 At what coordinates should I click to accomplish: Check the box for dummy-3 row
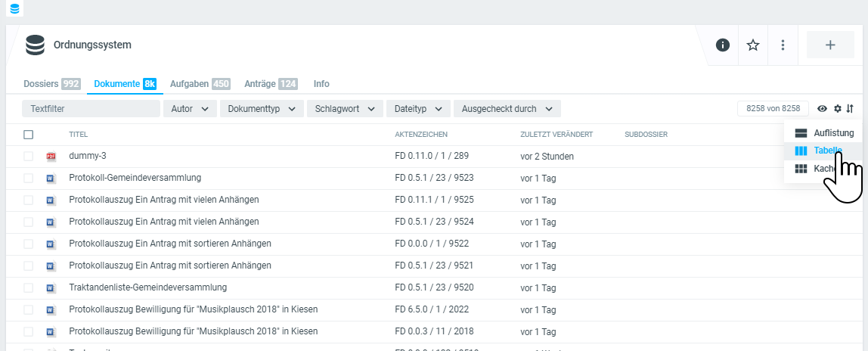pyautogui.click(x=29, y=157)
